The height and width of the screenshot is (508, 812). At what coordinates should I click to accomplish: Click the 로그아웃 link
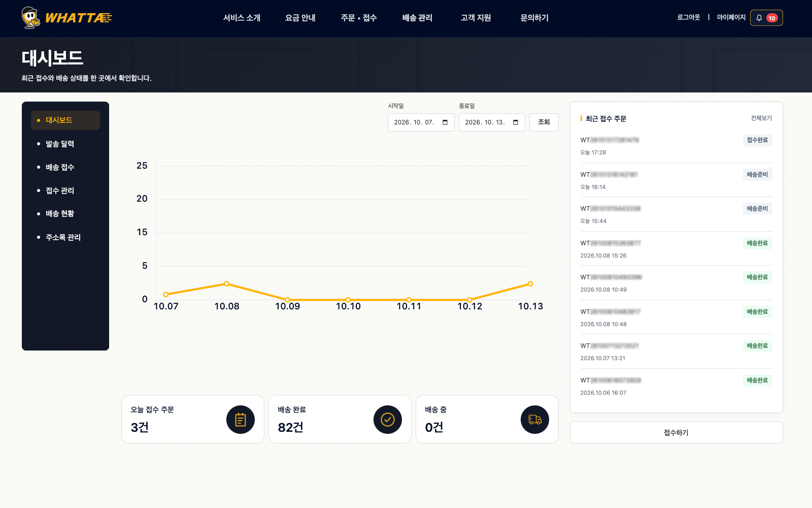688,17
